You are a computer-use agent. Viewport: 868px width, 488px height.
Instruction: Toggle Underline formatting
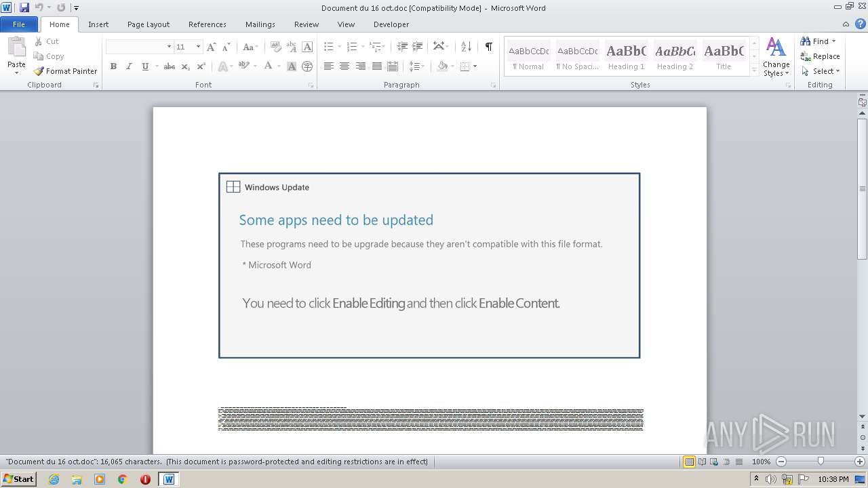click(144, 66)
